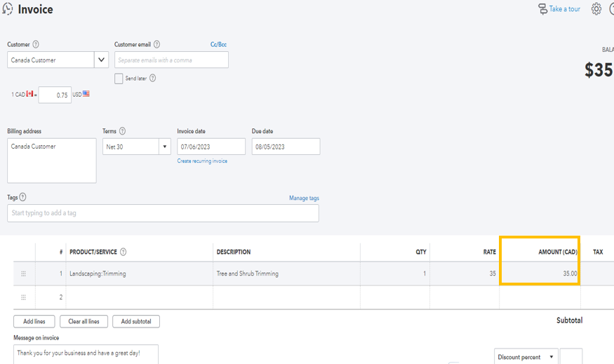Open the Discount percent dropdown

pos(526,357)
